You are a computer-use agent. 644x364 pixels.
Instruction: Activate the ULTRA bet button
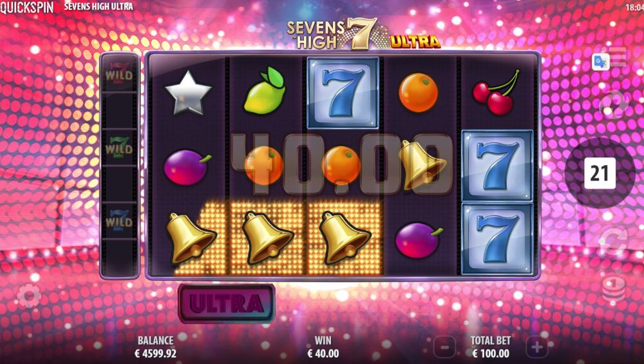pyautogui.click(x=226, y=303)
